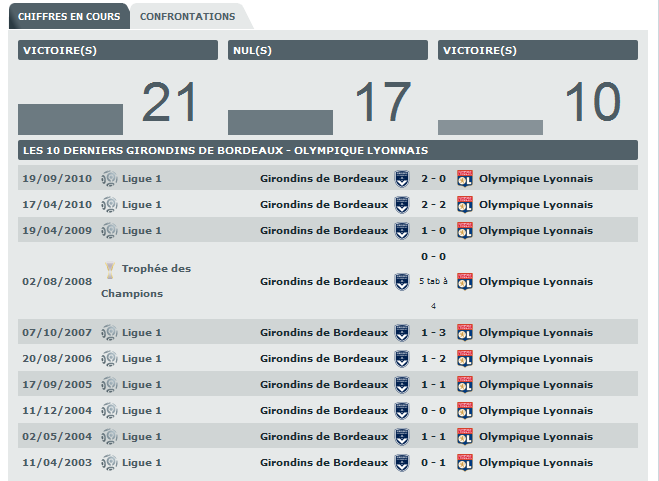
Task: Switch to the Confrontations tab
Action: 188,16
